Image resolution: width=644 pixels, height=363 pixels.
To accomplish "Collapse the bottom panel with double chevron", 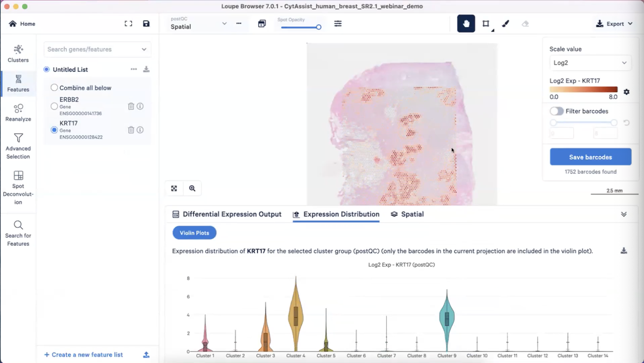I will point(624,214).
